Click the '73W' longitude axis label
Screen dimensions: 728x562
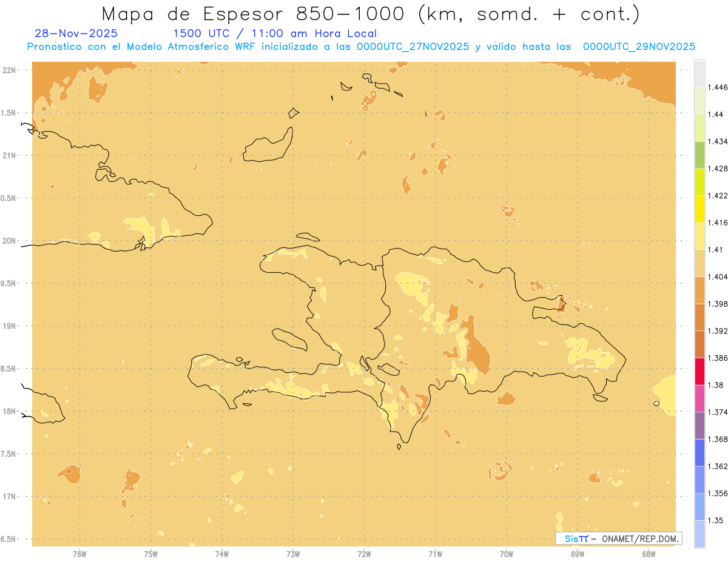coord(293,554)
